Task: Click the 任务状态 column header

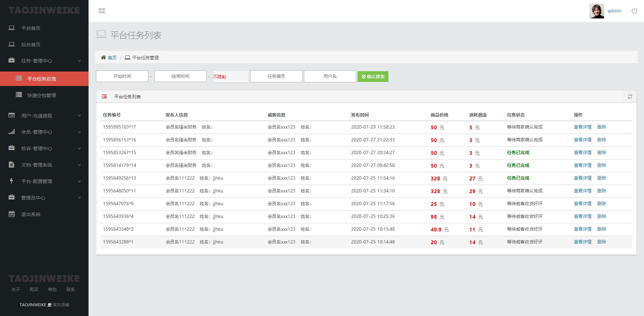Action: tap(516, 115)
